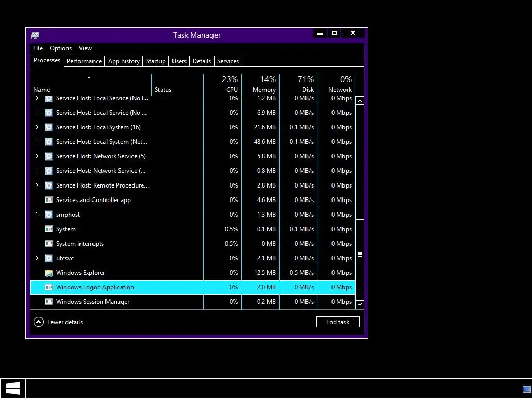Click the 48.6 MB memory value
Screen dimensions: 532x399
(264, 142)
